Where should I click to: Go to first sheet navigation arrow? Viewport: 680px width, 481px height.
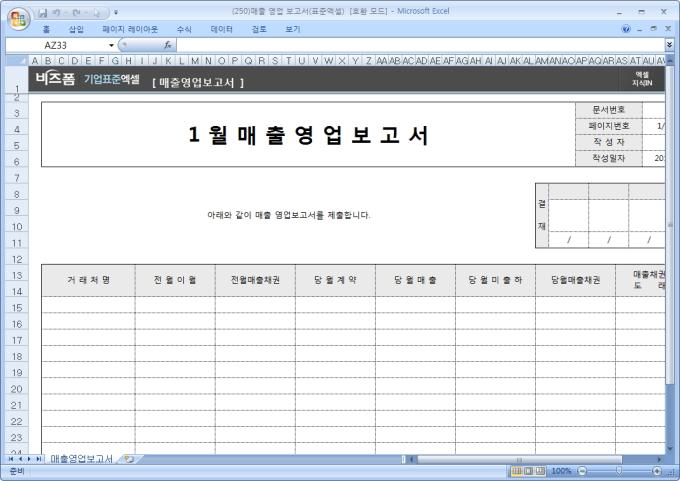[11, 459]
